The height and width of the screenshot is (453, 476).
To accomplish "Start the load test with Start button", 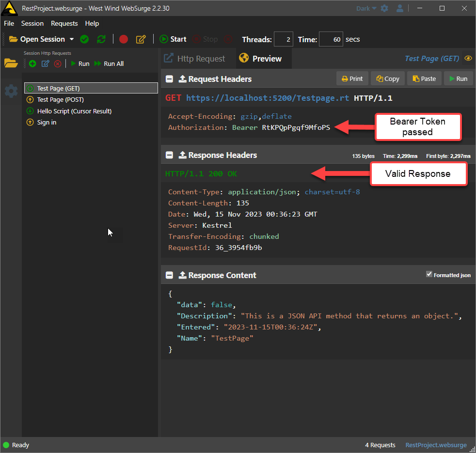I will click(x=173, y=39).
